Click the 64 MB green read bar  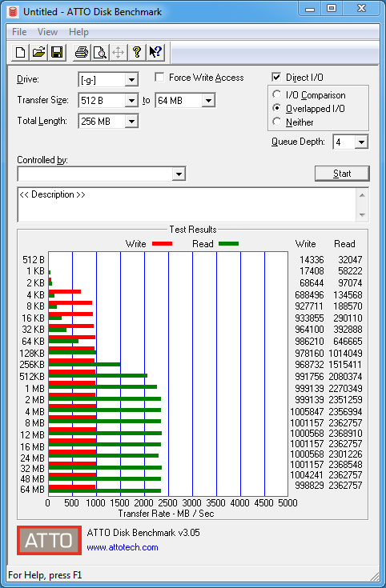(105, 491)
